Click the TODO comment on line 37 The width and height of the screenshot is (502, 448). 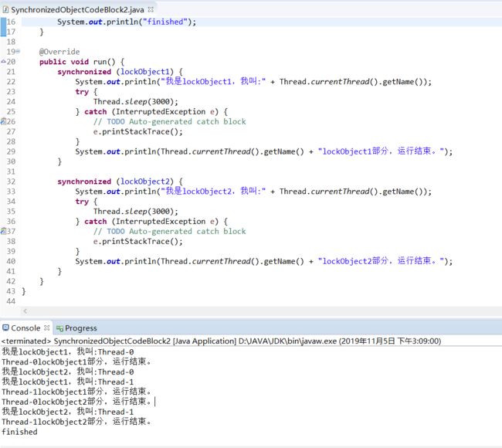tap(170, 232)
